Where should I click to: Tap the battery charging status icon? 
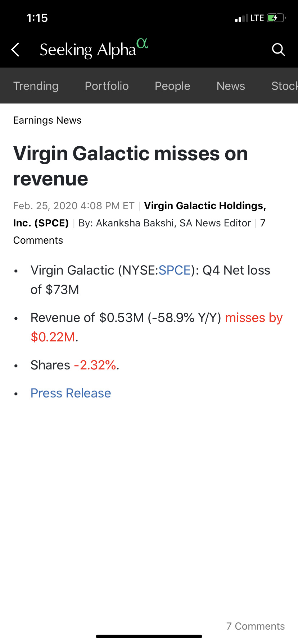pos(276,18)
